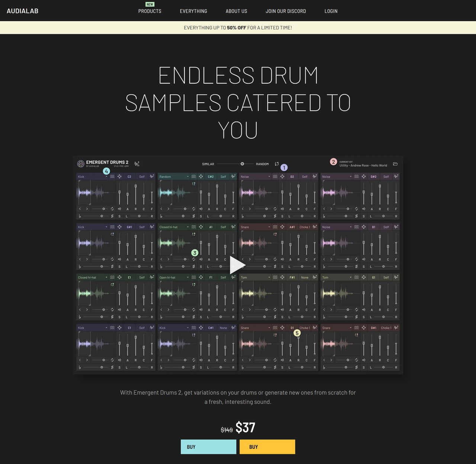Click the waveform icon beside Emergent Drums 2 title

click(x=137, y=164)
